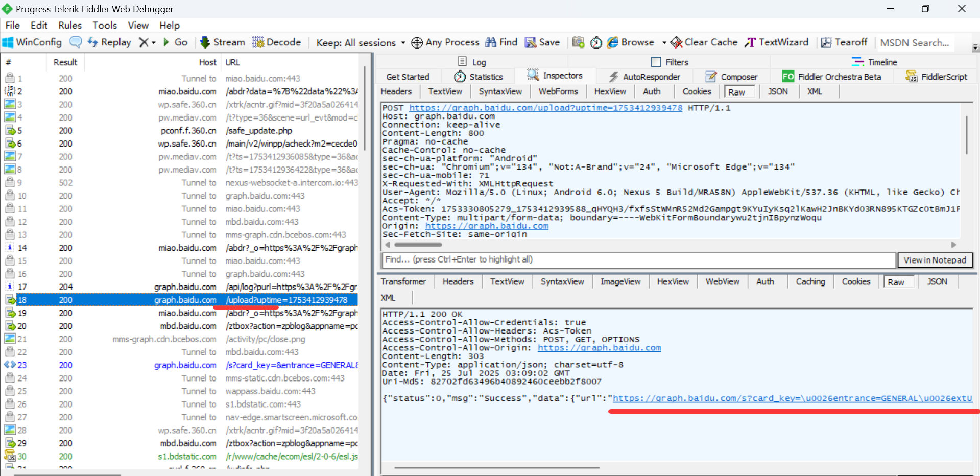Click Browse to launch browser
This screenshot has height=476, width=980.
(631, 42)
